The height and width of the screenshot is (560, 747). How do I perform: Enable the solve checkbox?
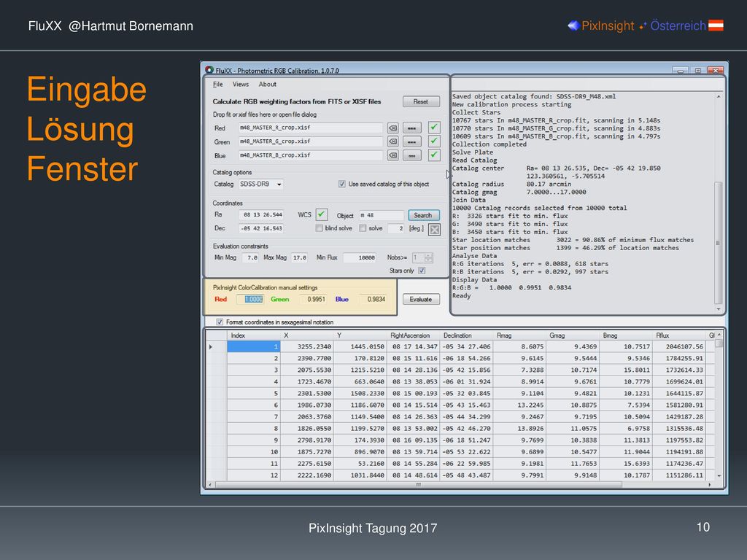[x=363, y=228]
